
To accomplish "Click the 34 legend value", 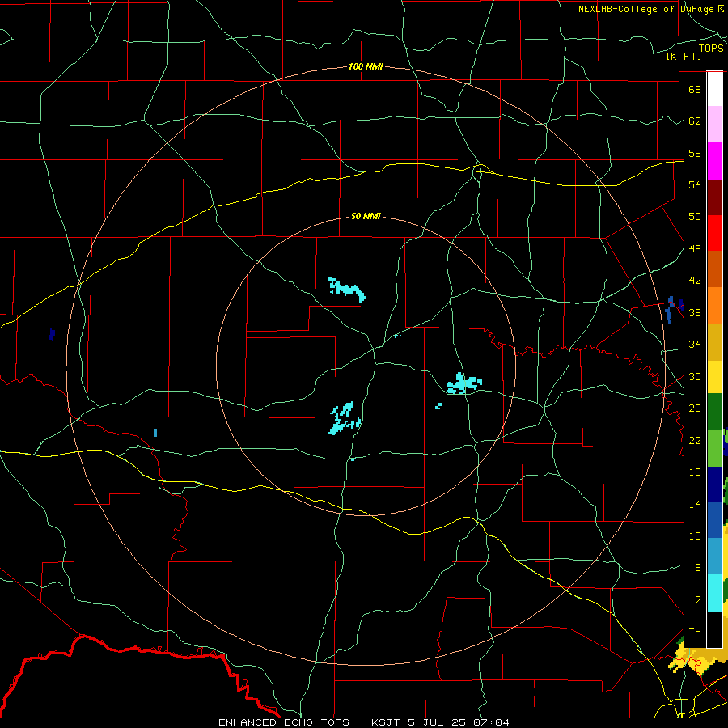I will pyautogui.click(x=695, y=344).
